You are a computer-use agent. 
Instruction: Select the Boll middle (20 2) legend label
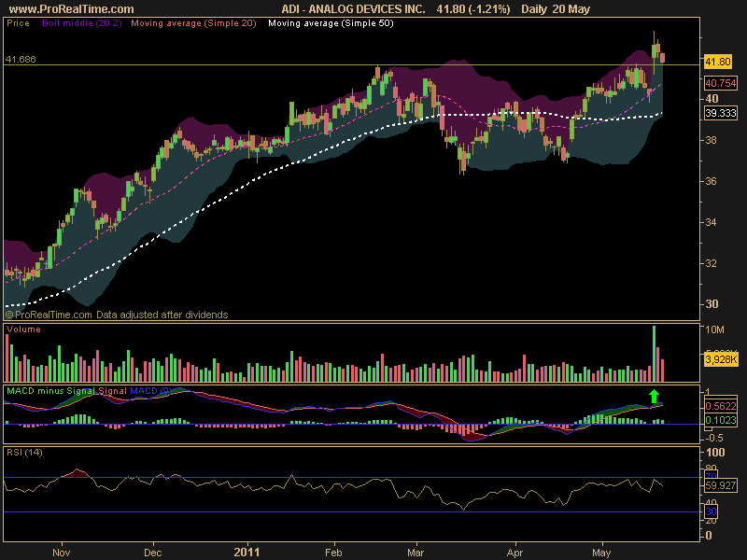click(82, 22)
